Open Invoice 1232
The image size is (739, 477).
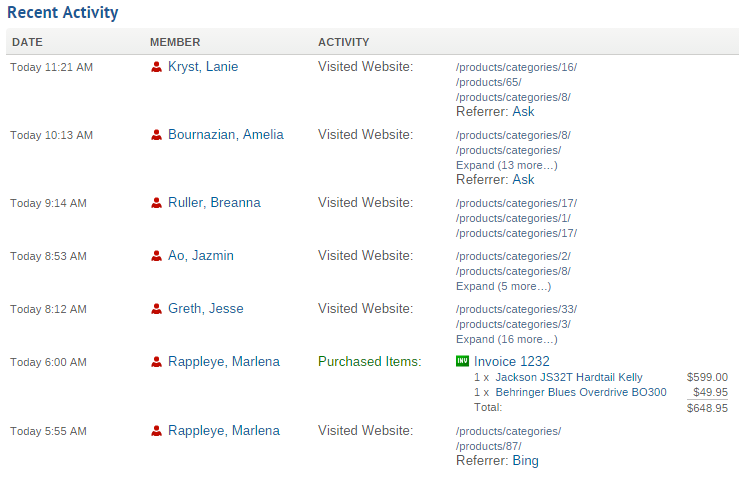pyautogui.click(x=511, y=362)
